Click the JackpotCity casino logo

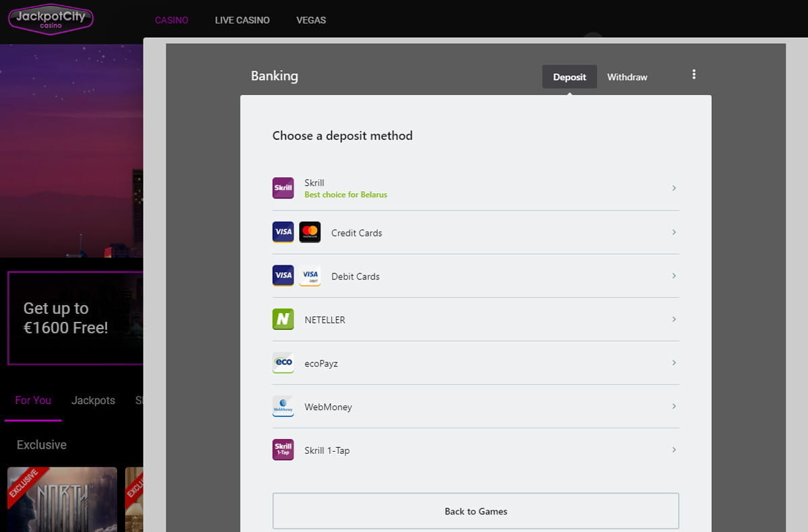50,18
